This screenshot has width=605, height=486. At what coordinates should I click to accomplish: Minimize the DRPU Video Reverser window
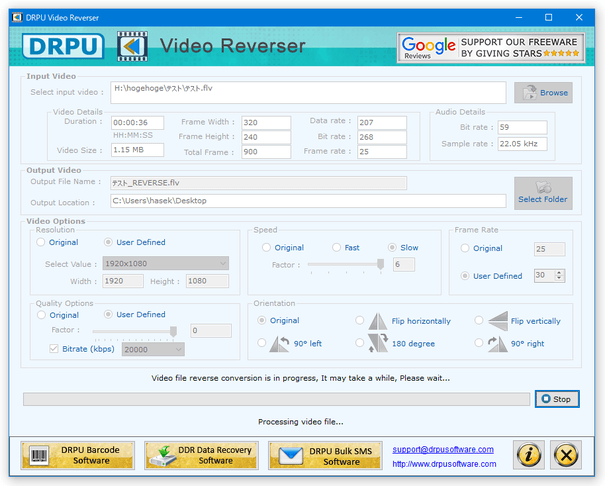519,17
